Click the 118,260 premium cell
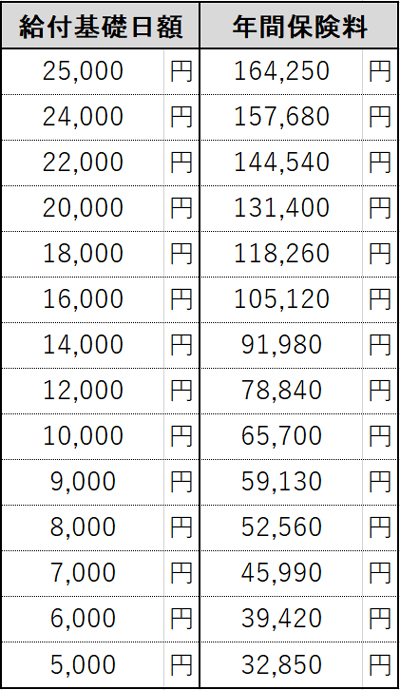Viewport: 400px width, 690px height. [x=281, y=254]
